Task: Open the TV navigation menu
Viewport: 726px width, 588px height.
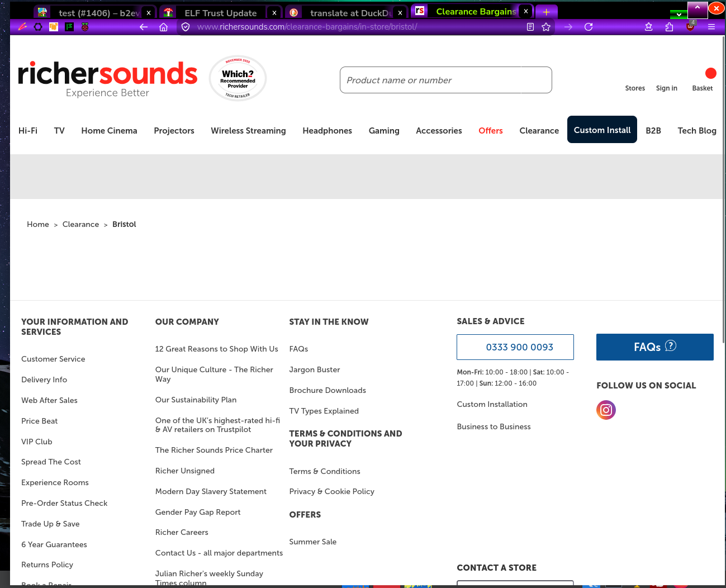Action: coord(59,131)
